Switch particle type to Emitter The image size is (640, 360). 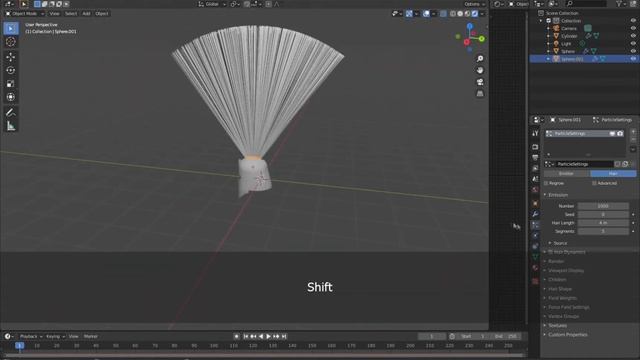[567, 174]
